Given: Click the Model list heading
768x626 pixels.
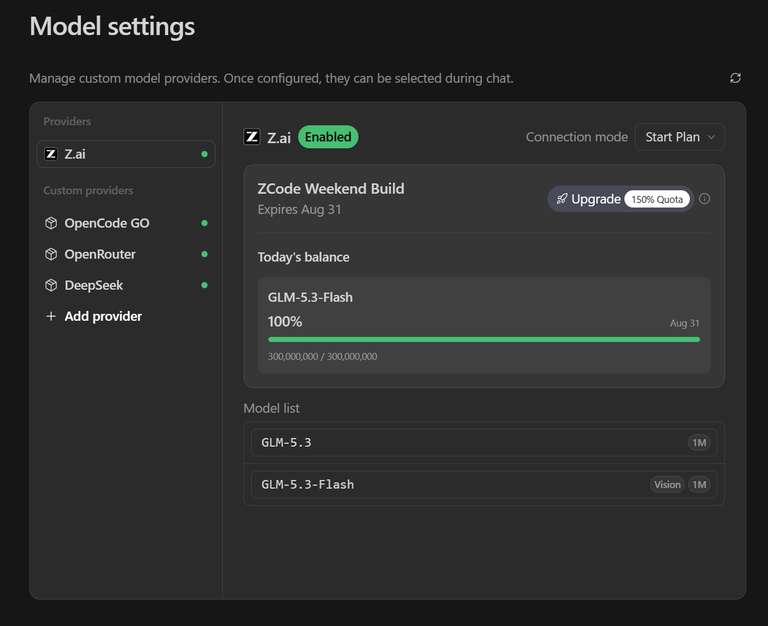Looking at the screenshot, I should [x=271, y=409].
